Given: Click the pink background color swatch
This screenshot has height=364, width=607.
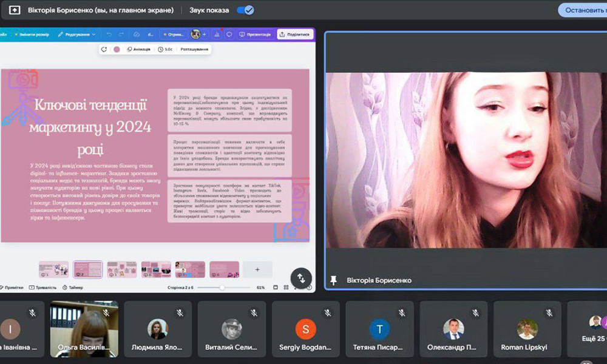Looking at the screenshot, I should [117, 50].
